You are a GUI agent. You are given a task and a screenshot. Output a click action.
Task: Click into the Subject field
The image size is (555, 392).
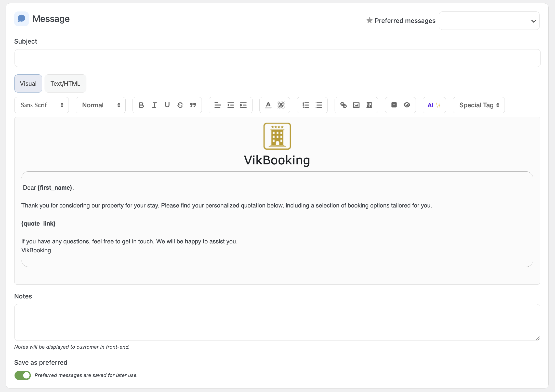277,58
